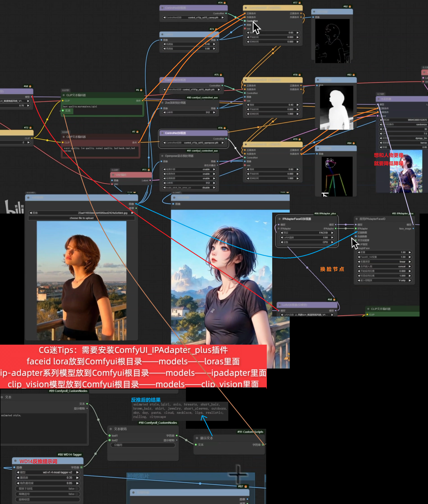Click the fox badge next to #74
The height and width of the screenshot is (504, 428).
(x=225, y=3)
